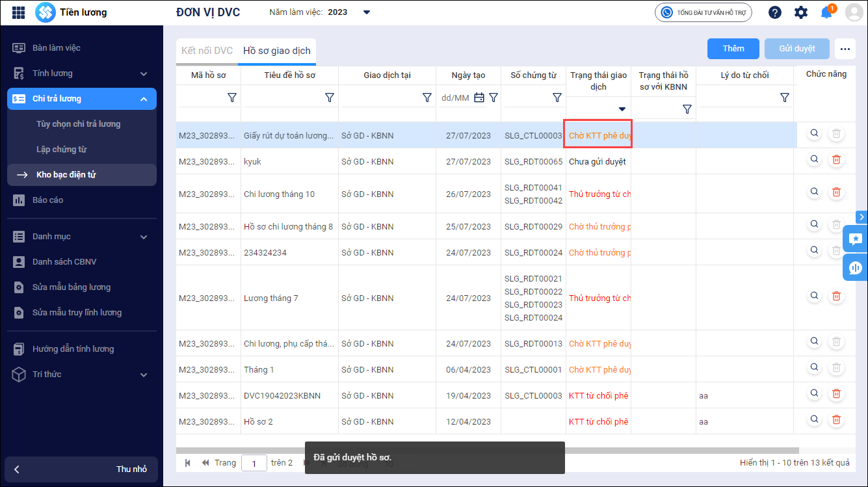Click the dd/MM date filter field

(x=455, y=98)
